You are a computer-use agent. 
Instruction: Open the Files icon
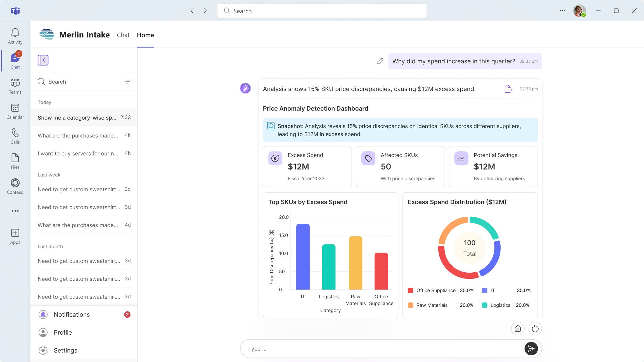tap(15, 161)
